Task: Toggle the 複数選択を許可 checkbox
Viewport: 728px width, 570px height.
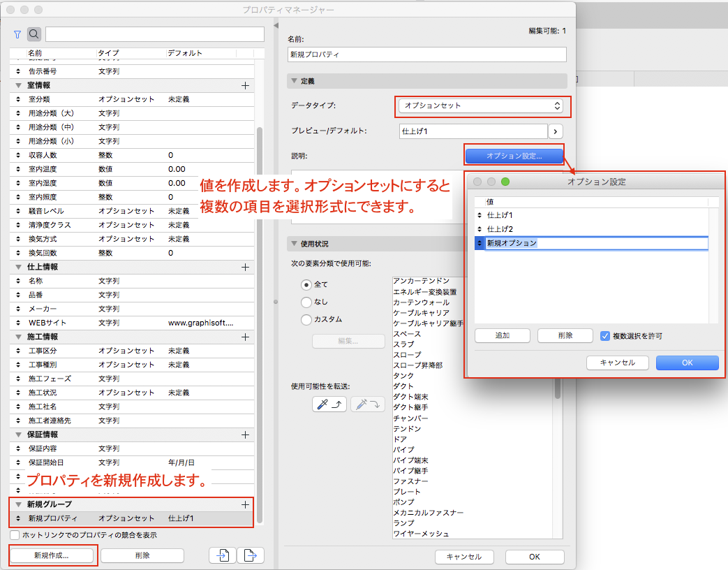Action: 605,336
